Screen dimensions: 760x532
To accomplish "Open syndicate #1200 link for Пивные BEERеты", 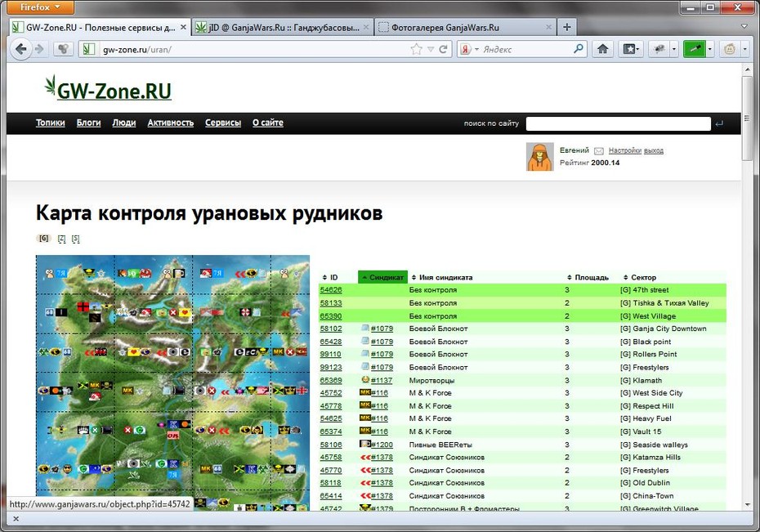I will click(x=382, y=445).
